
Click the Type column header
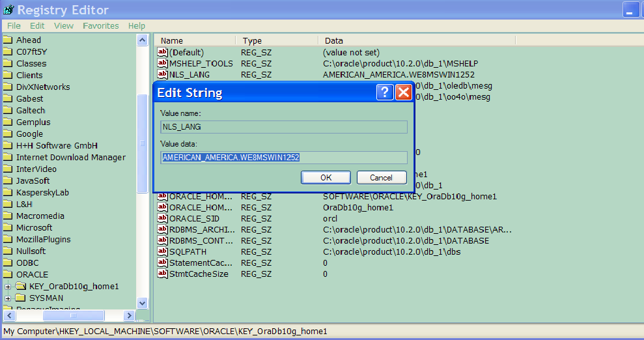[x=252, y=40]
